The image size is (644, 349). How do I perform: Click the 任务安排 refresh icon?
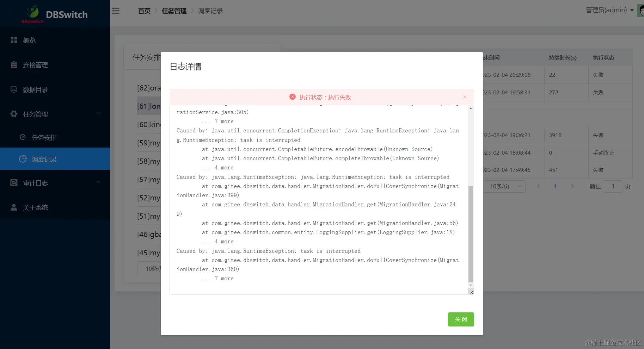point(22,137)
